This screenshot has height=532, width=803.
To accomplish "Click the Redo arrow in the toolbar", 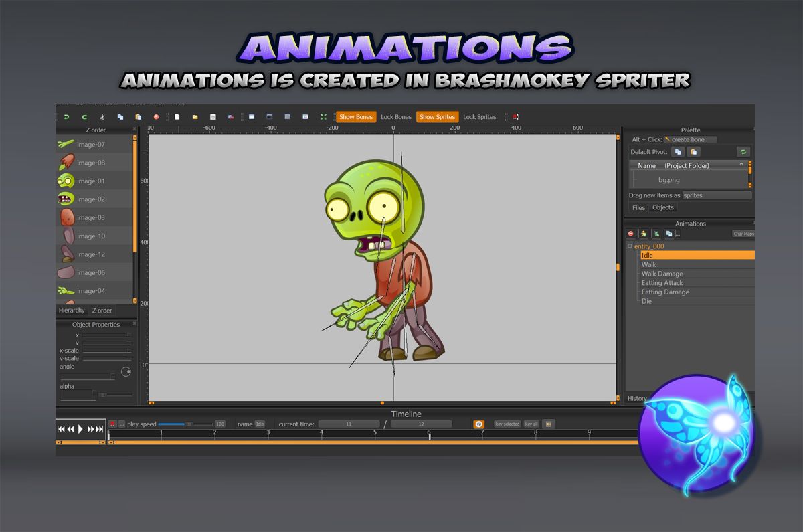I will pyautogui.click(x=84, y=117).
